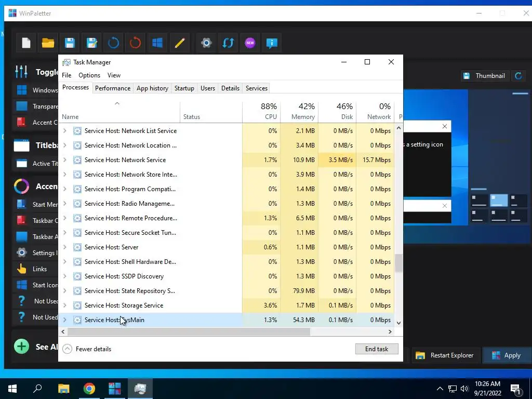Image resolution: width=532 pixels, height=399 pixels.
Task: Sort processes by Disk column header
Action: click(x=337, y=112)
